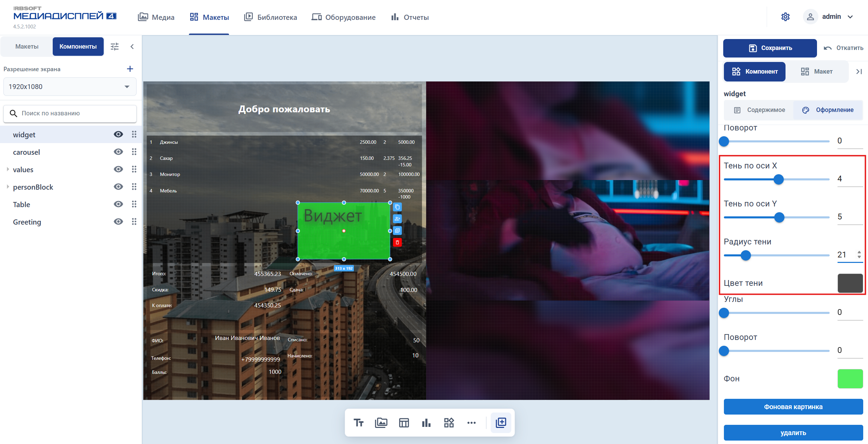868x444 pixels.
Task: Hide the carousel component
Action: (118, 152)
